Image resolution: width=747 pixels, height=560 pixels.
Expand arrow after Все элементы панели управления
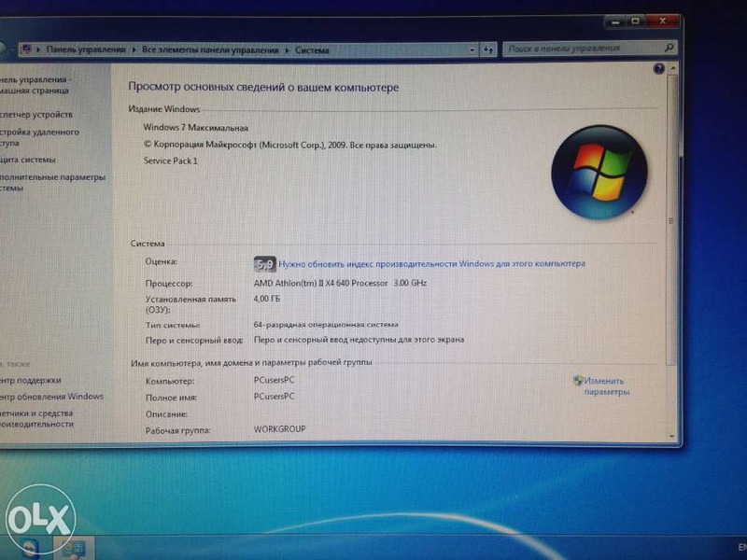(288, 50)
